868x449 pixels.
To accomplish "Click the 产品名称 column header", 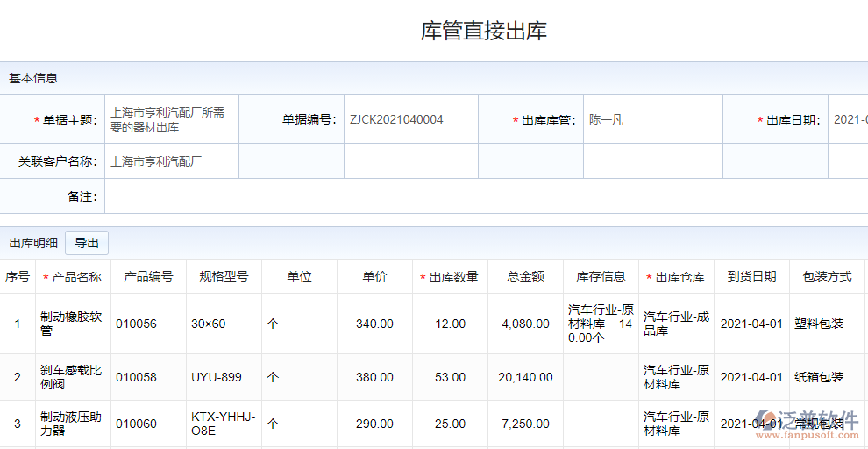I will [x=73, y=277].
